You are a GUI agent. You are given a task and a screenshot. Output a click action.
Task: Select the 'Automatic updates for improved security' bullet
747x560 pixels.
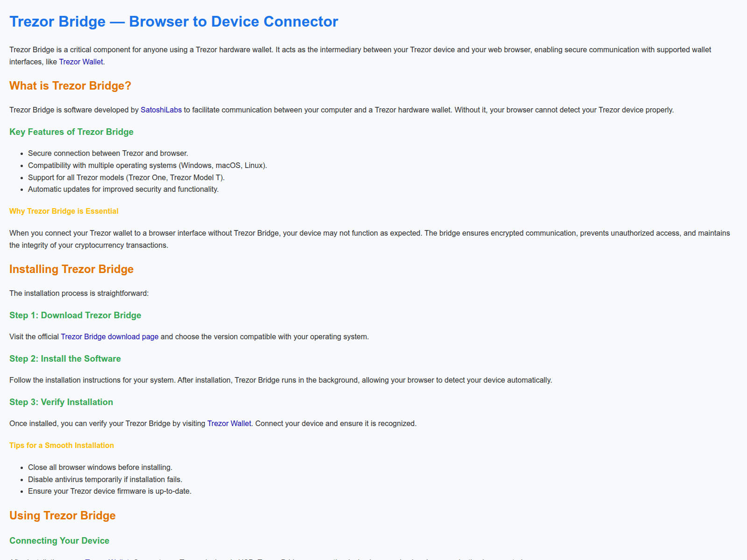click(123, 189)
